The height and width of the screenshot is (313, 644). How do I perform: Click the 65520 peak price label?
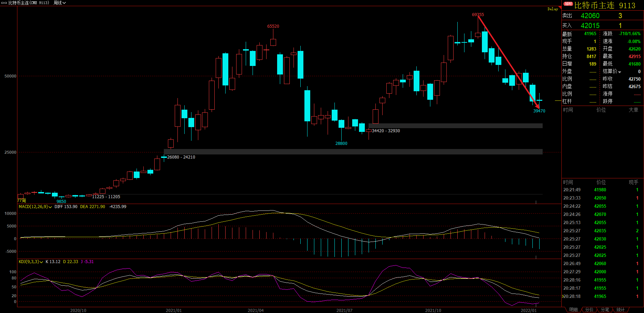[273, 26]
